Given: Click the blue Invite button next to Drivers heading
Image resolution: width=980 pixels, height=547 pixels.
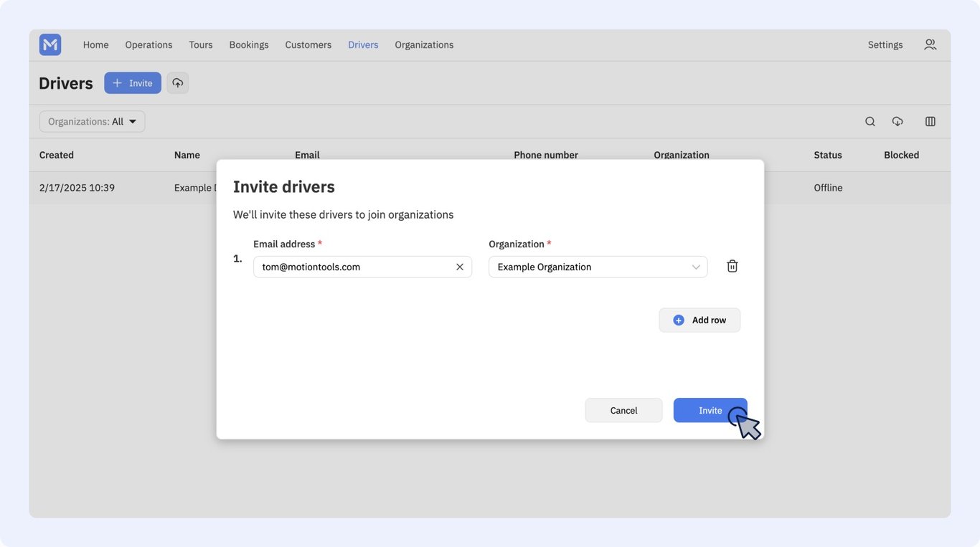Looking at the screenshot, I should click(x=133, y=83).
